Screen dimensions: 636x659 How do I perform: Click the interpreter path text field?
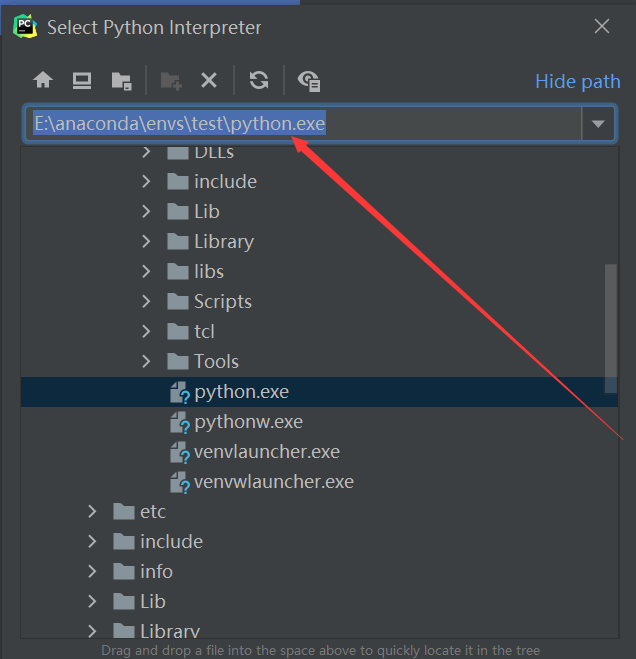(303, 124)
